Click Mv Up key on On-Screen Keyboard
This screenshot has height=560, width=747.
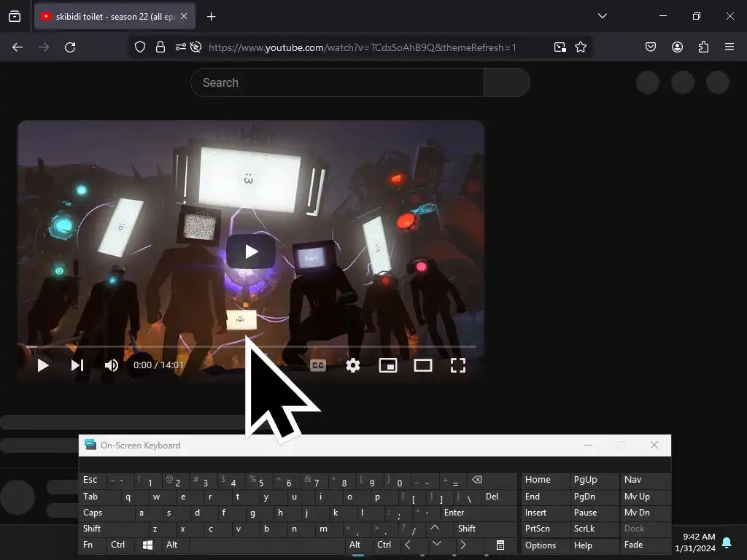click(x=645, y=497)
